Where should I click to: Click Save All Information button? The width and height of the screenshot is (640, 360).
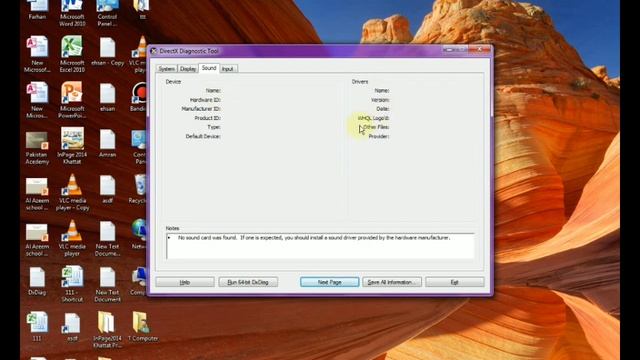pyautogui.click(x=392, y=282)
